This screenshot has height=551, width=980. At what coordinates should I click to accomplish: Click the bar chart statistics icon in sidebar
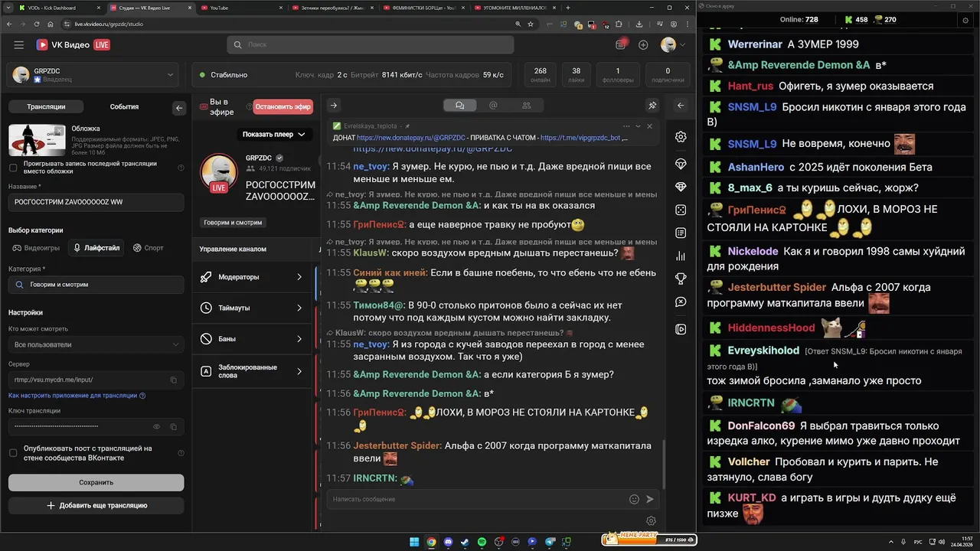coord(681,256)
